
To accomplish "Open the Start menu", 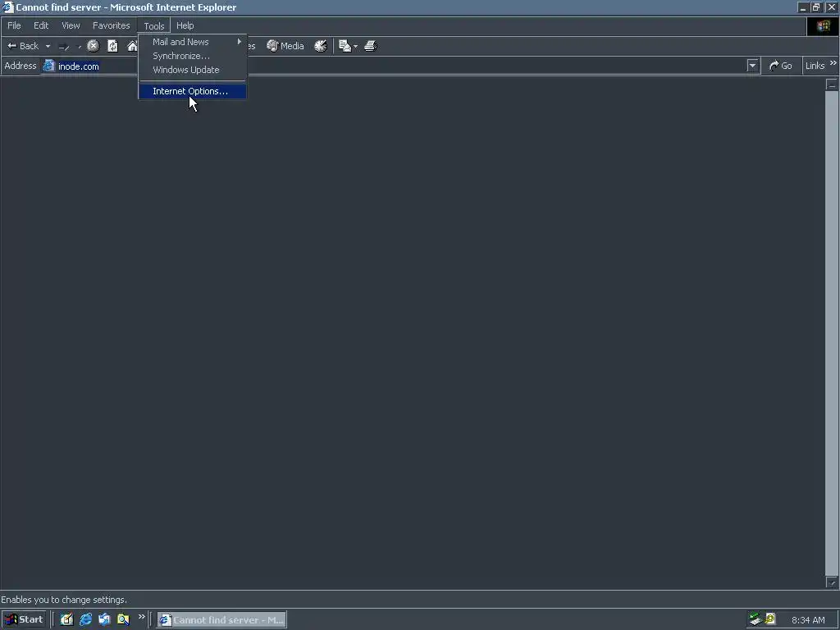I will [x=24, y=620].
